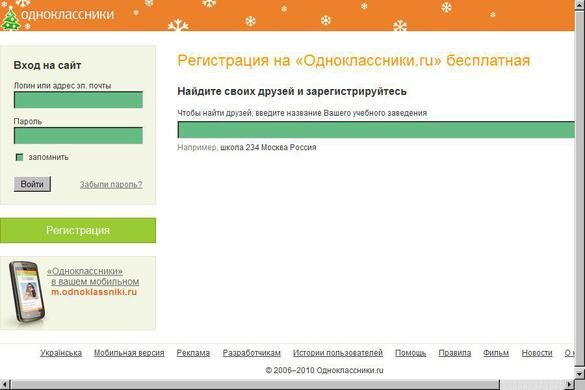This screenshot has width=585, height=390.
Task: Open the m.odnoklassniki.ru link
Action: click(x=94, y=292)
